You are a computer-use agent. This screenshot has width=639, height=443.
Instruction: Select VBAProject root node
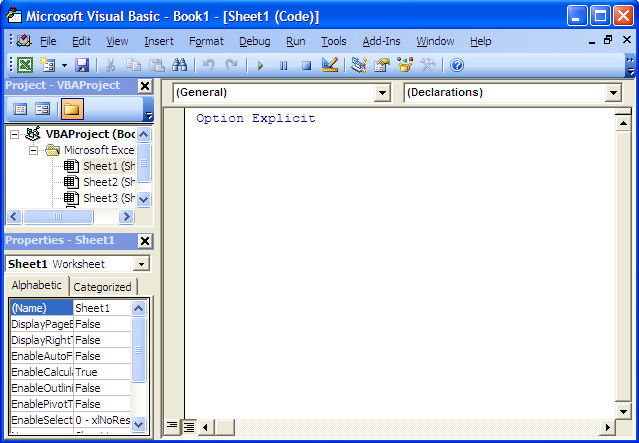pyautogui.click(x=90, y=134)
